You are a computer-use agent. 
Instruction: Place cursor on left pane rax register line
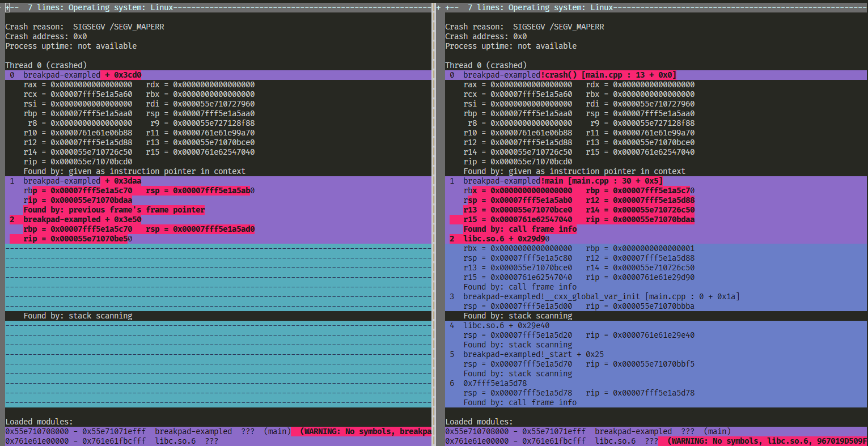[139, 84]
